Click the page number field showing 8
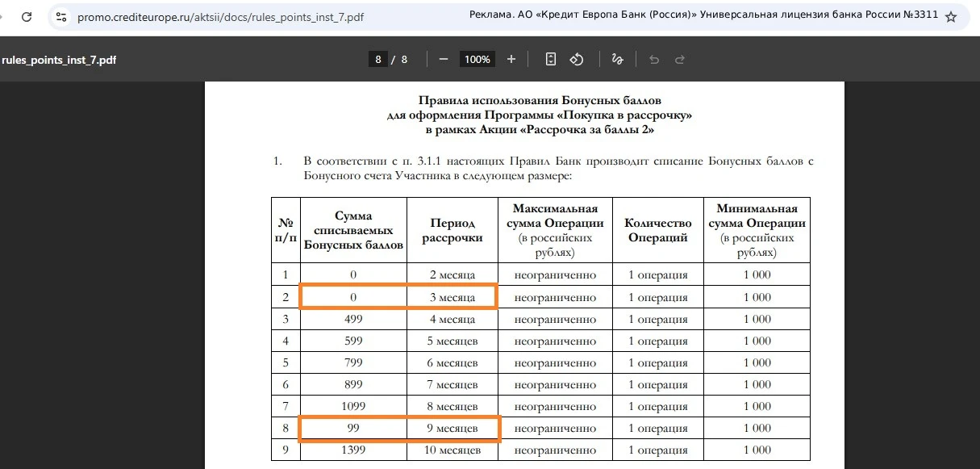The width and height of the screenshot is (980, 469). pyautogui.click(x=377, y=59)
